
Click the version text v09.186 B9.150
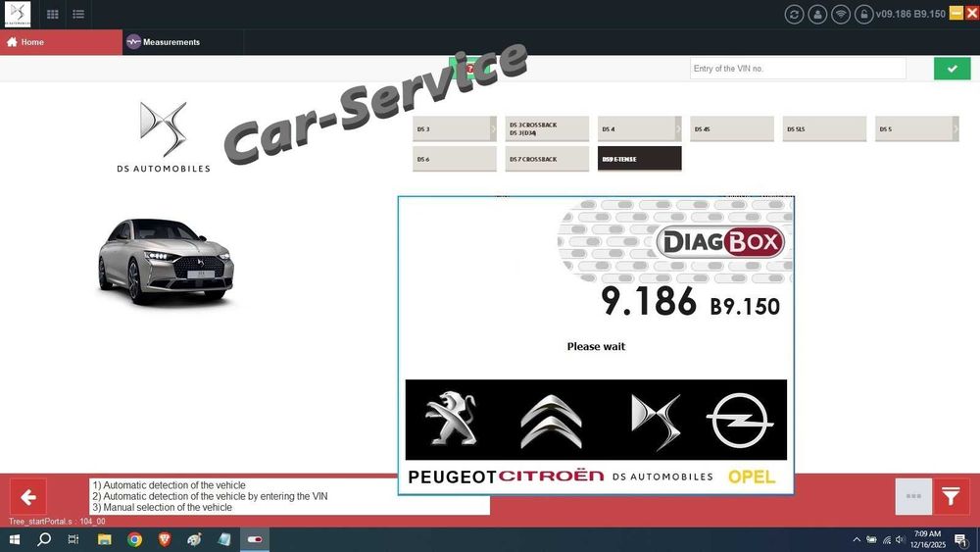pos(910,14)
